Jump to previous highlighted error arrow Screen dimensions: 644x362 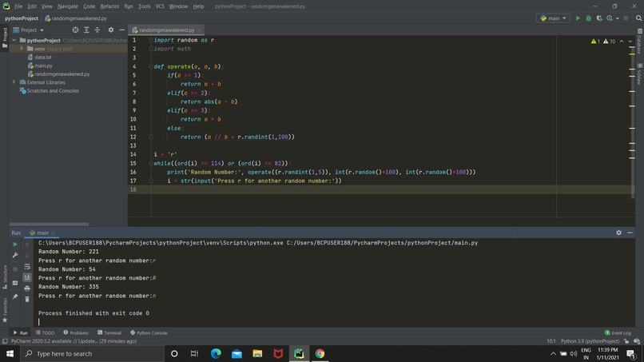point(622,41)
